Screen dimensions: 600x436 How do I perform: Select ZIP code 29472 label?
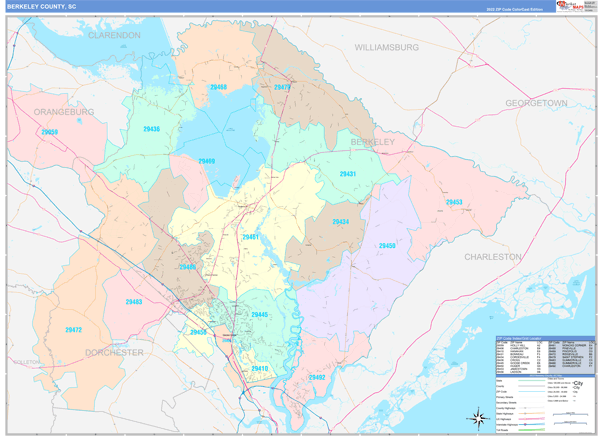tap(73, 329)
